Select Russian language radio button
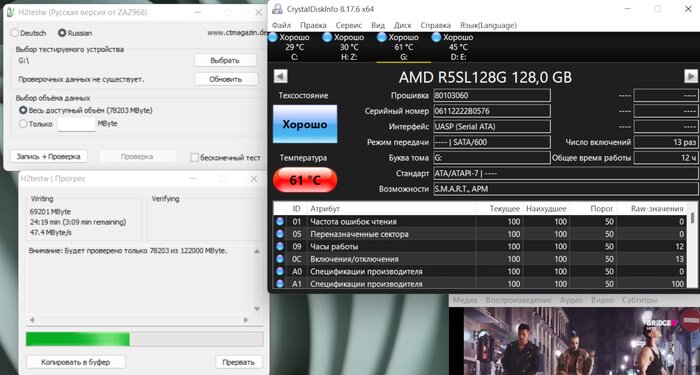 point(62,33)
